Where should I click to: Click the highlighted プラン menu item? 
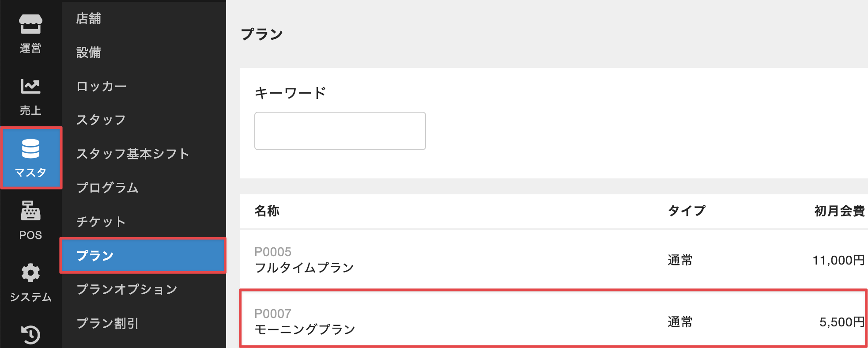pos(143,255)
